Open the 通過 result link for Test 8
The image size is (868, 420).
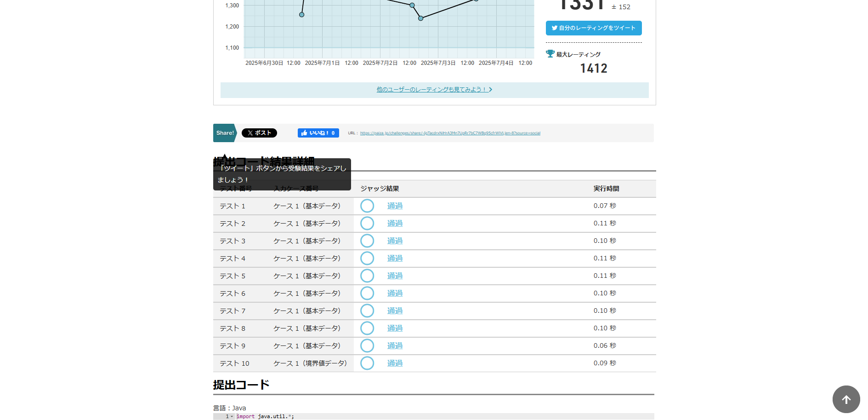click(x=395, y=328)
